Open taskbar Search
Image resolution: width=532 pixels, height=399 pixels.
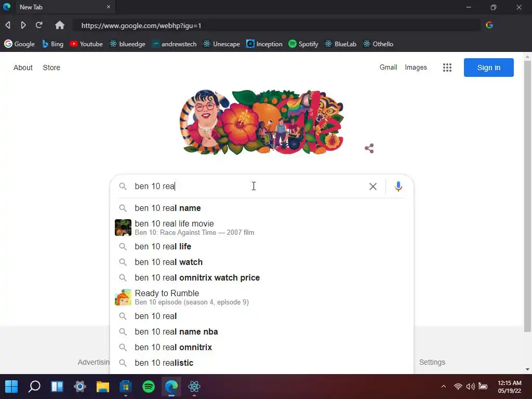pos(34,386)
